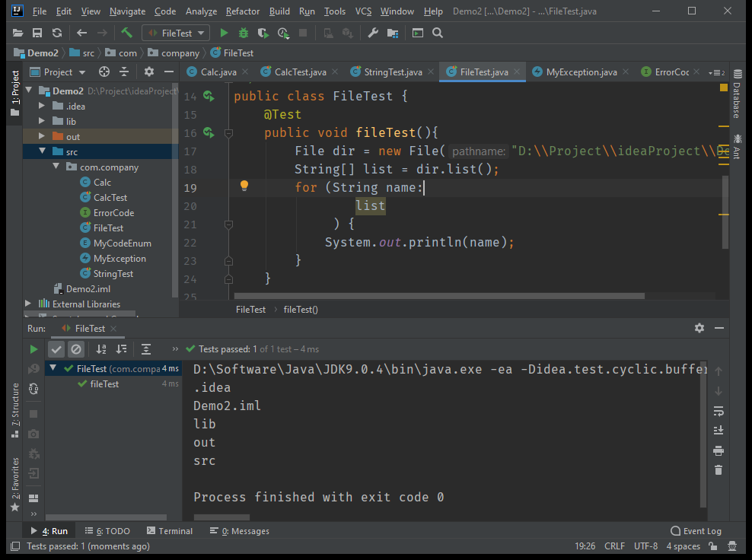
Task: Sort test results alphabetically
Action: point(101,349)
